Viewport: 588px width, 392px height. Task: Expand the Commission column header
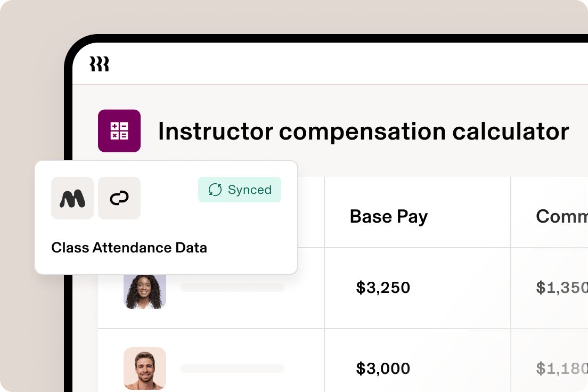point(561,216)
